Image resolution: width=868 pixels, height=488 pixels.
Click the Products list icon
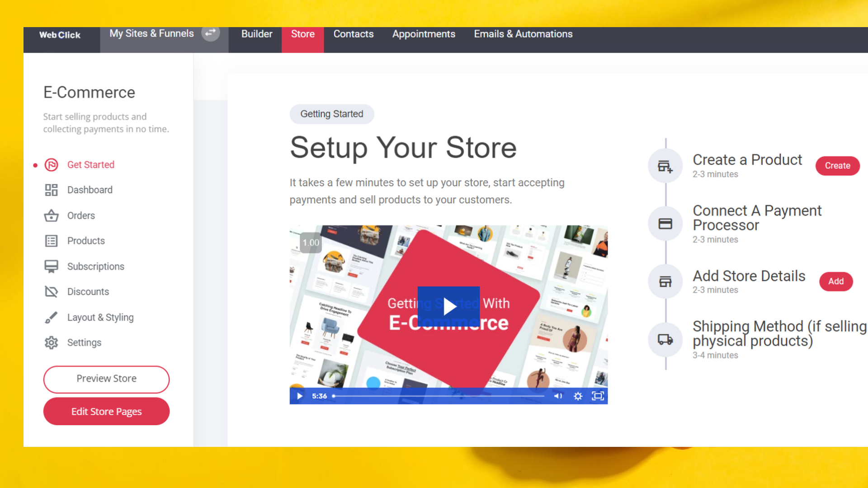(x=51, y=241)
